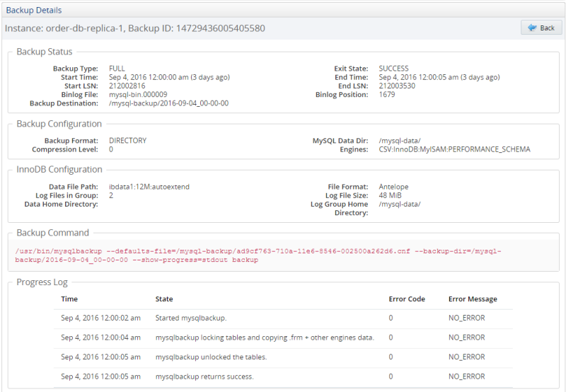Select Data File Path value ibdata1:12M:autoextend
Screen dimensions: 566x392
point(149,187)
